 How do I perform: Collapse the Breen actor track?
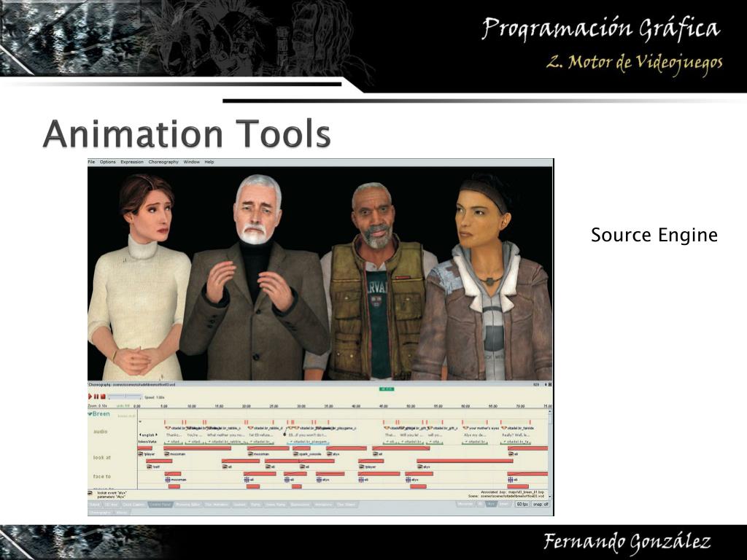(x=90, y=414)
